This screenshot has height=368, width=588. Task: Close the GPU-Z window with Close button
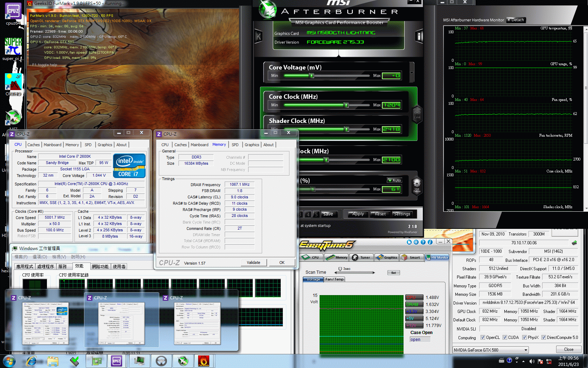(569, 349)
